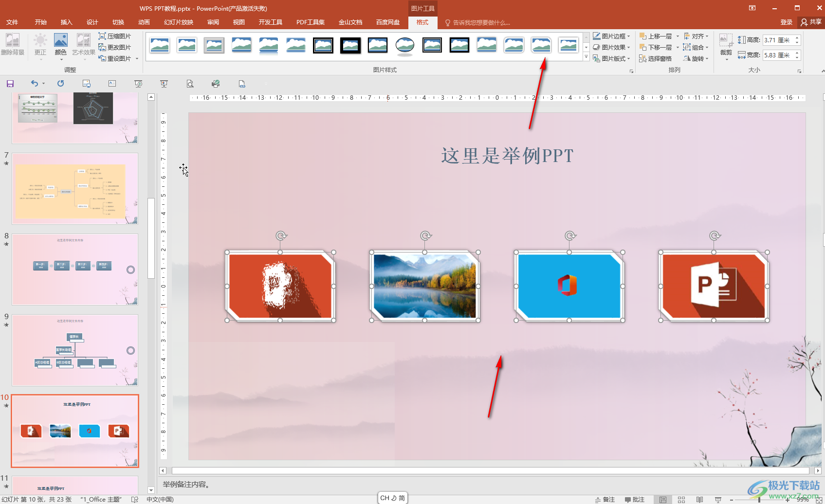
Task: Increase picture height with the up stepper
Action: click(797, 37)
